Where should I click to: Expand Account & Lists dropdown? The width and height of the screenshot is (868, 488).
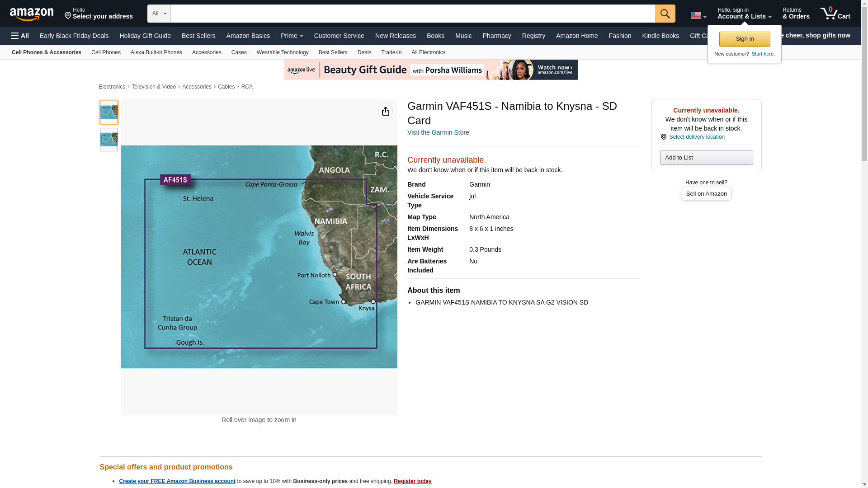pyautogui.click(x=744, y=14)
